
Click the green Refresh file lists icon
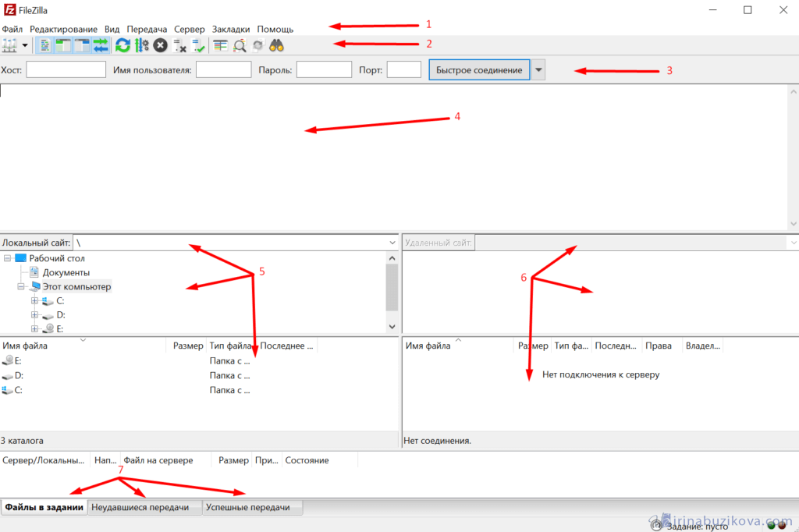click(x=123, y=45)
